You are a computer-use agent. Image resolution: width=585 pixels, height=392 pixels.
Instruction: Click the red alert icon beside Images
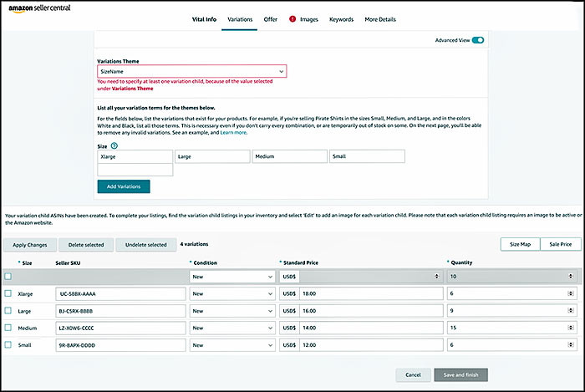click(x=292, y=19)
